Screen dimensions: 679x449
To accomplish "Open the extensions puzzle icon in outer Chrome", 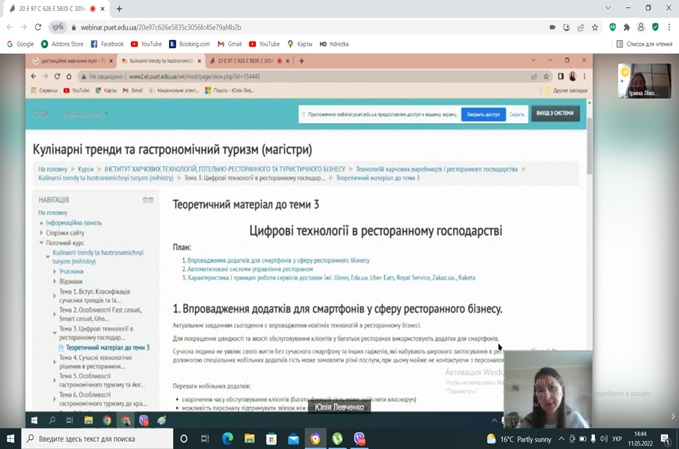I will click(x=626, y=27).
